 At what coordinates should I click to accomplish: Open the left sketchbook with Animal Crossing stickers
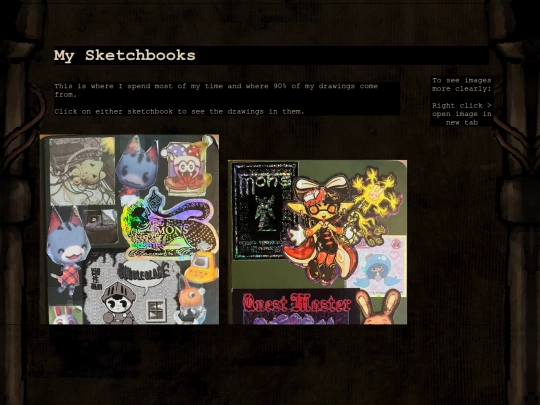129,229
